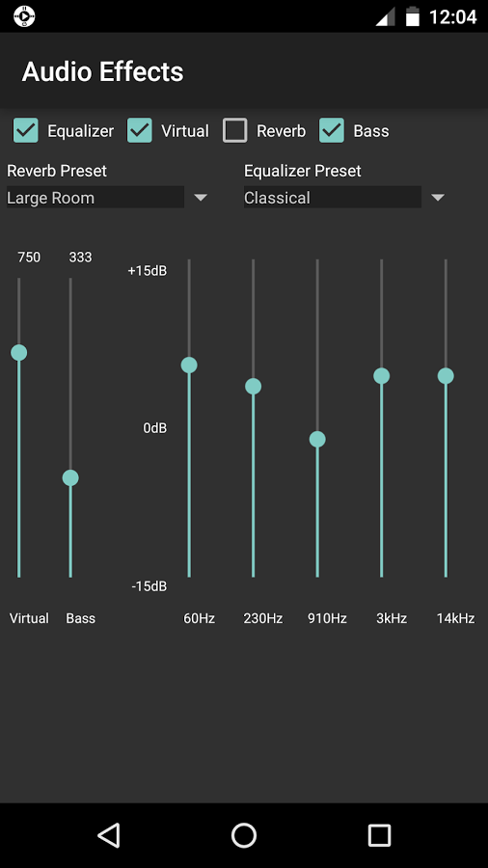Click the Bass boost slider handle

coord(70,477)
